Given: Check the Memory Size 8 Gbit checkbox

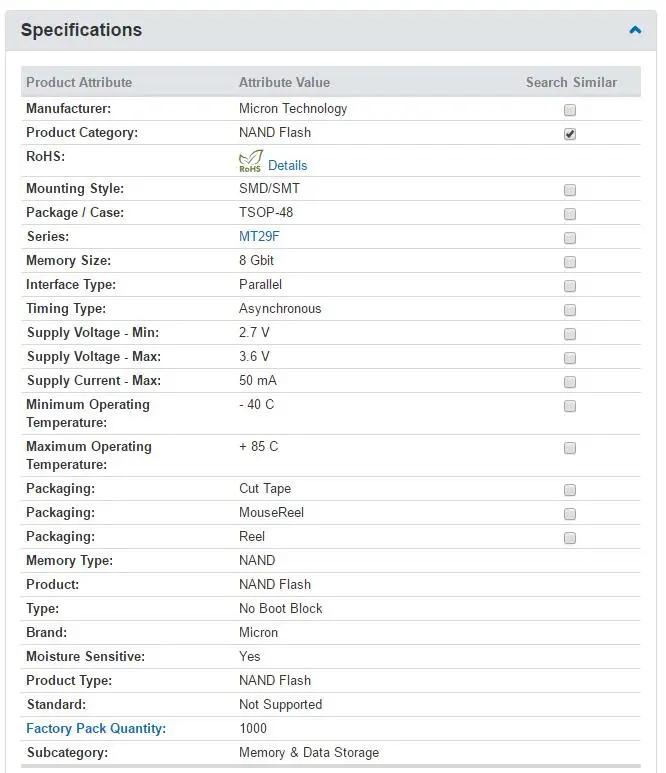Looking at the screenshot, I should point(569,262).
